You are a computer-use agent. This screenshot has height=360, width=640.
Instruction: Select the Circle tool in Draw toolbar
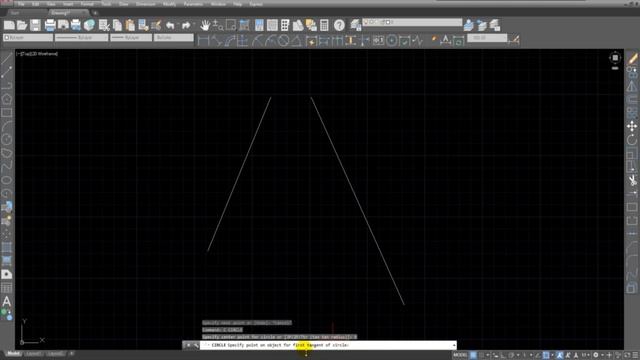pos(7,140)
